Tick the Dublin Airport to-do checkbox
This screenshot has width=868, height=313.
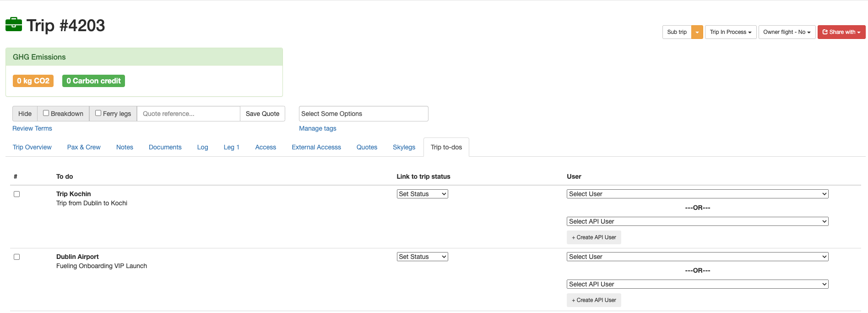pos(17,257)
